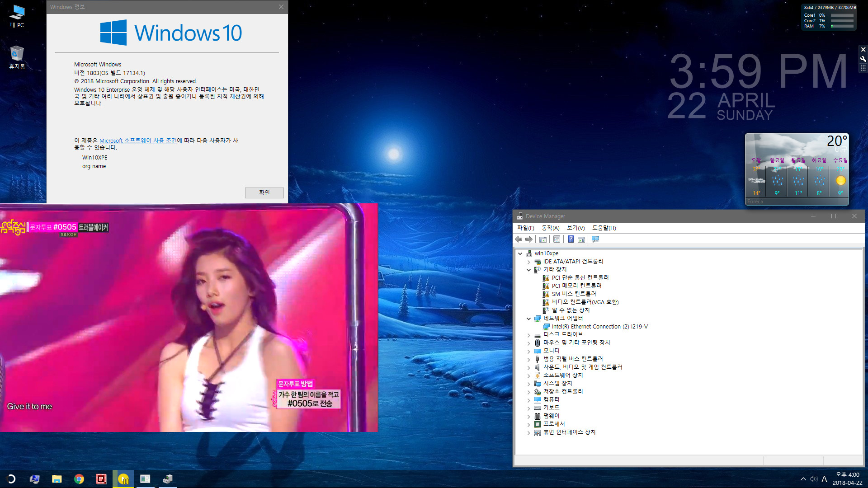Screen dimensions: 868x488
Task: Click the IME language indicator A
Action: pos(824,479)
